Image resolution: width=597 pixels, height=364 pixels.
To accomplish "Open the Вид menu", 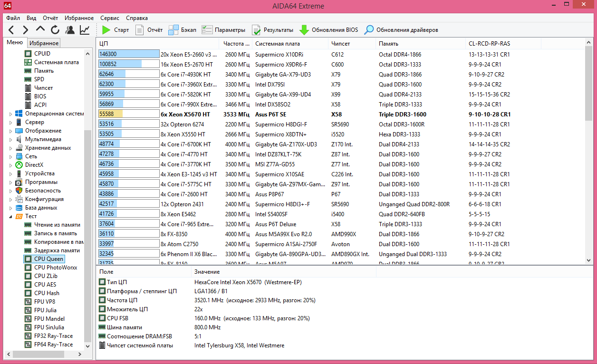I will click(x=31, y=18).
